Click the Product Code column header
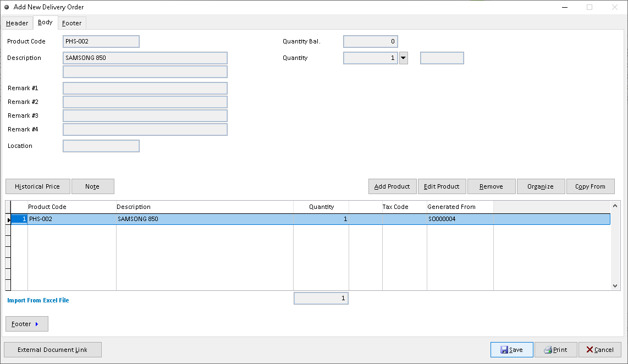This screenshot has width=628, height=364. pyautogui.click(x=71, y=207)
